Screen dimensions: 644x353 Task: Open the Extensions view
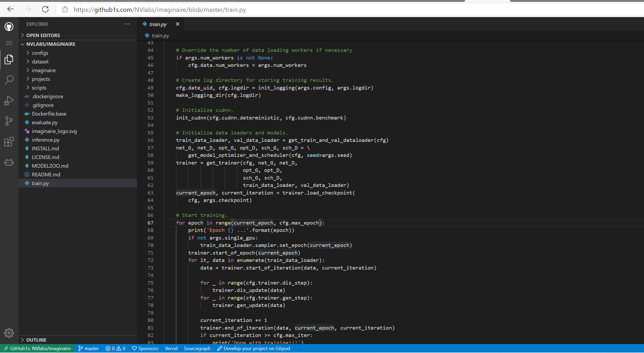pos(9,142)
